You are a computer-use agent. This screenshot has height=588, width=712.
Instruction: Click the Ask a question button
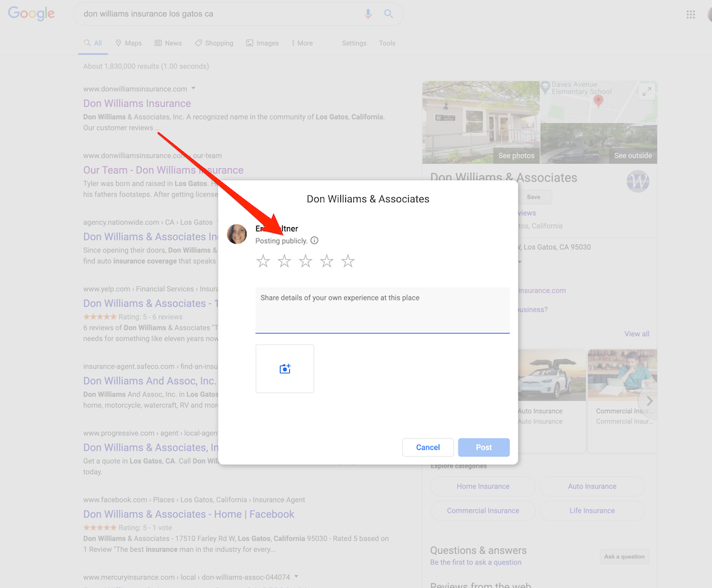[x=624, y=557]
